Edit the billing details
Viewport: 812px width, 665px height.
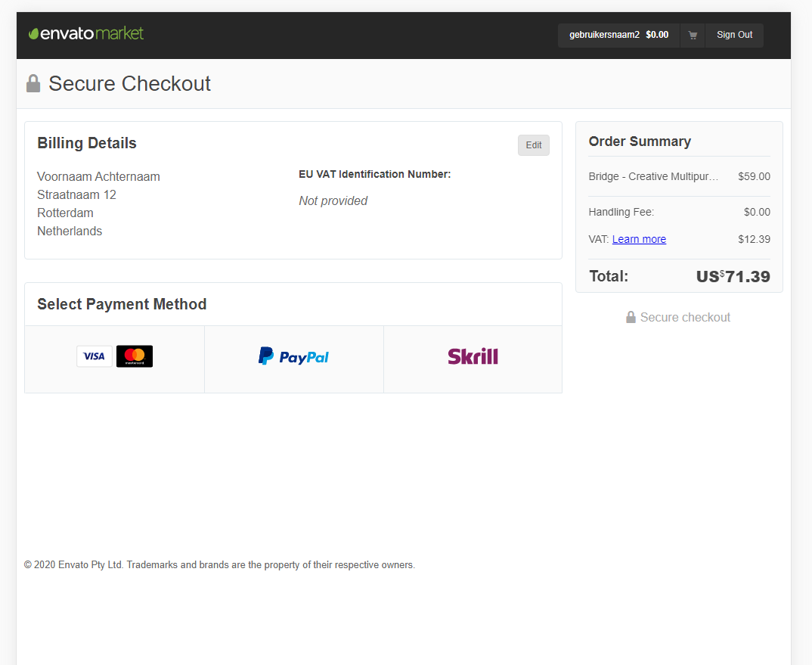534,145
